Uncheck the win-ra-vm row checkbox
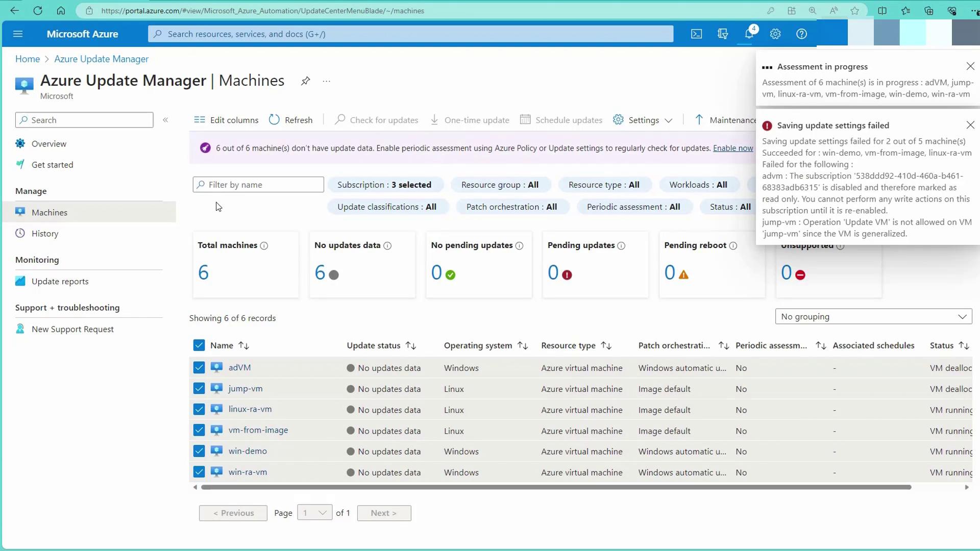 tap(199, 472)
